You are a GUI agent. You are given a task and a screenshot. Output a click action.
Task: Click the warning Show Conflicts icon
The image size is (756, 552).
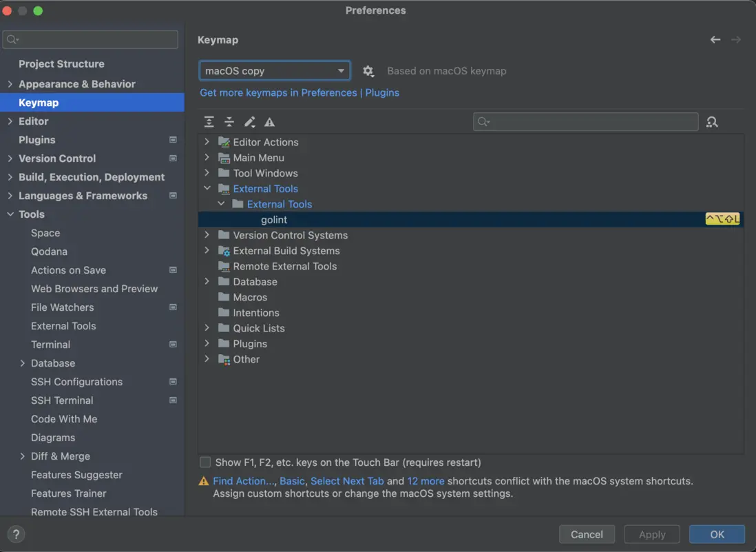(270, 122)
